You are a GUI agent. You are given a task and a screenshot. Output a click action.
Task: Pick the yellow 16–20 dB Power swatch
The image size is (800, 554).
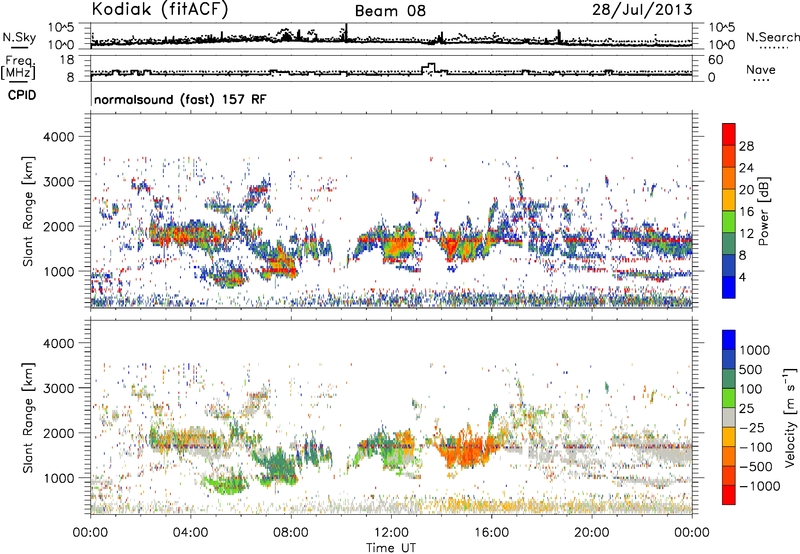(729, 200)
